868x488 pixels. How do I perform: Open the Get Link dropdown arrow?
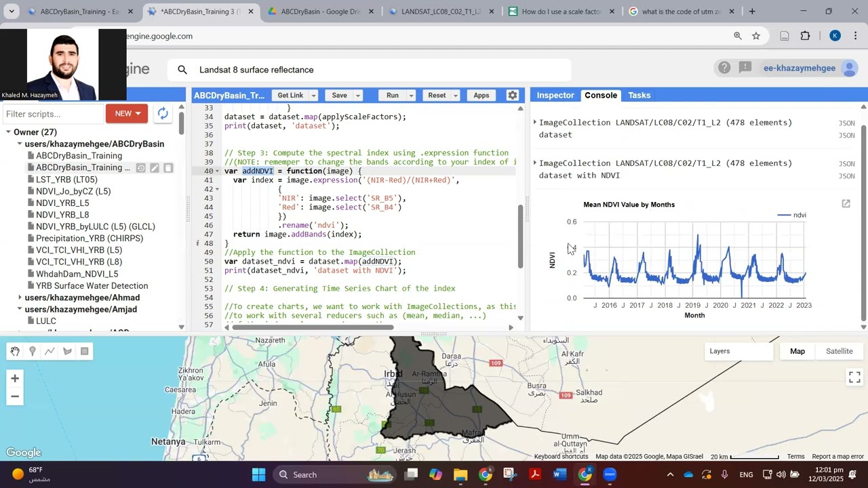pos(313,96)
